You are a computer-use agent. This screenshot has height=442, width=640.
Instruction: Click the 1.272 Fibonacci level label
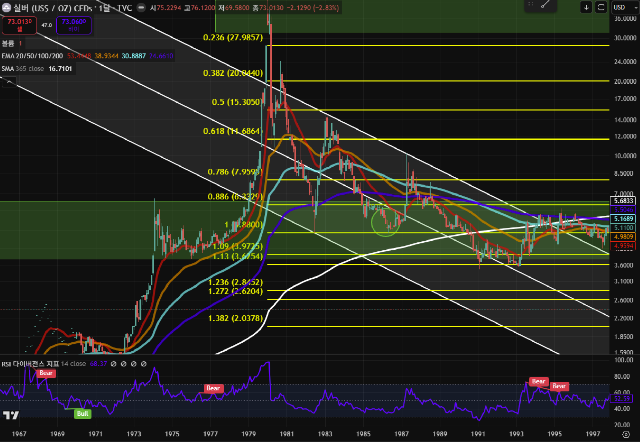(236, 291)
